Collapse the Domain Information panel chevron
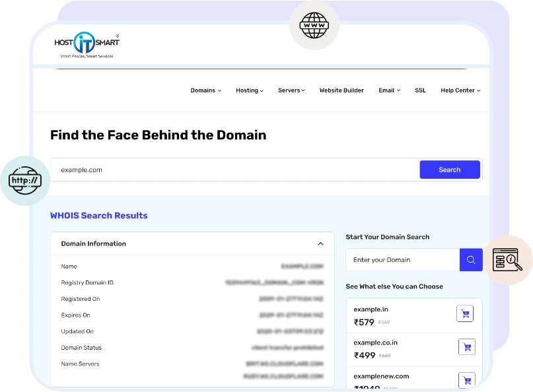 (320, 244)
